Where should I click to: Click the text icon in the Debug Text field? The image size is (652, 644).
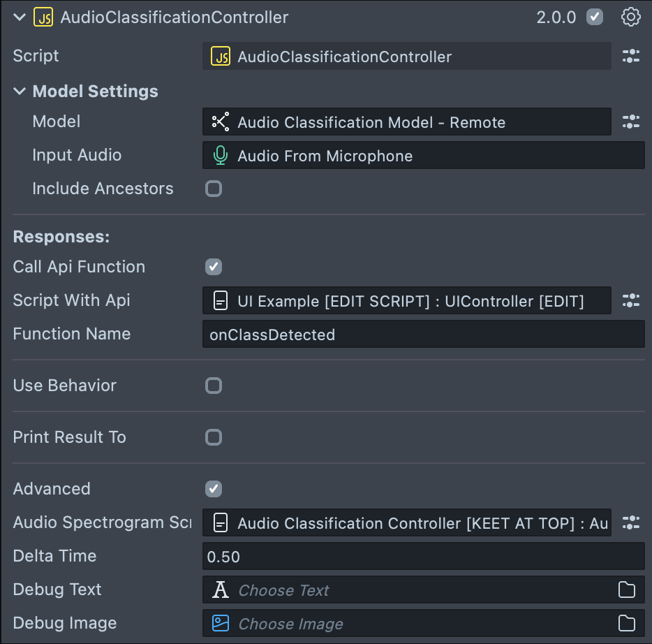coord(223,590)
